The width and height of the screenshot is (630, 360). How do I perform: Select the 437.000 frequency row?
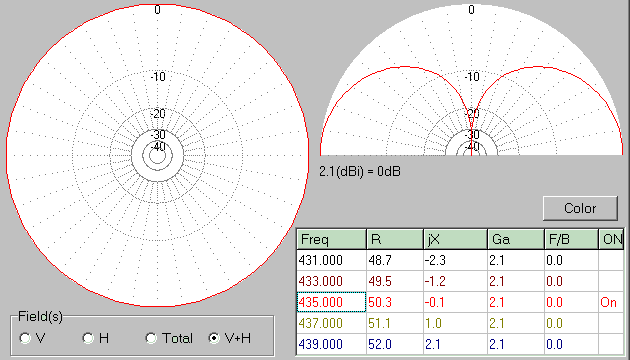[460, 323]
